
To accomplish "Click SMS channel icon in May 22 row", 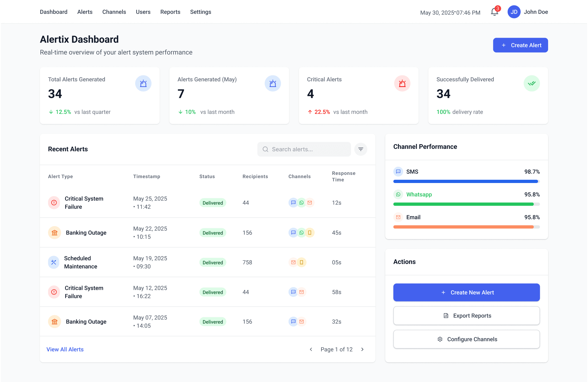I will click(293, 233).
